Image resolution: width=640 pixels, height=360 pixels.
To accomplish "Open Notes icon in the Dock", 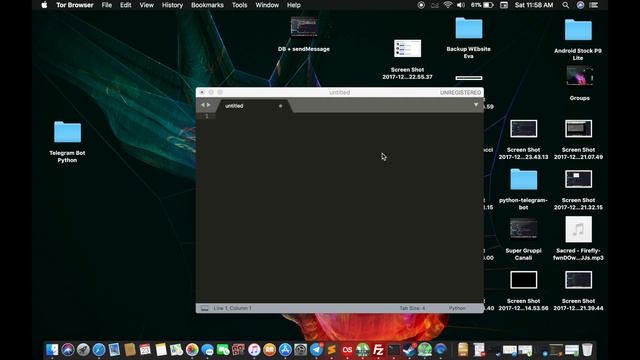I will point(161,350).
